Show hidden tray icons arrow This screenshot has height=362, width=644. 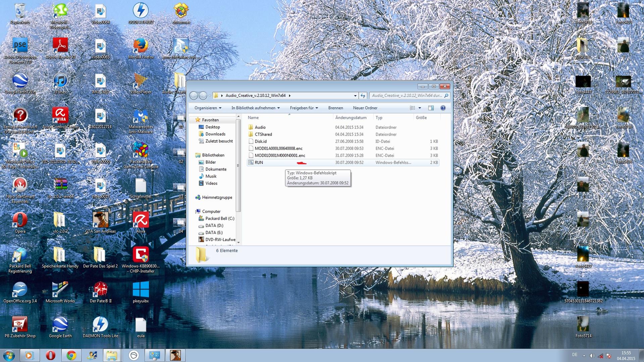584,356
